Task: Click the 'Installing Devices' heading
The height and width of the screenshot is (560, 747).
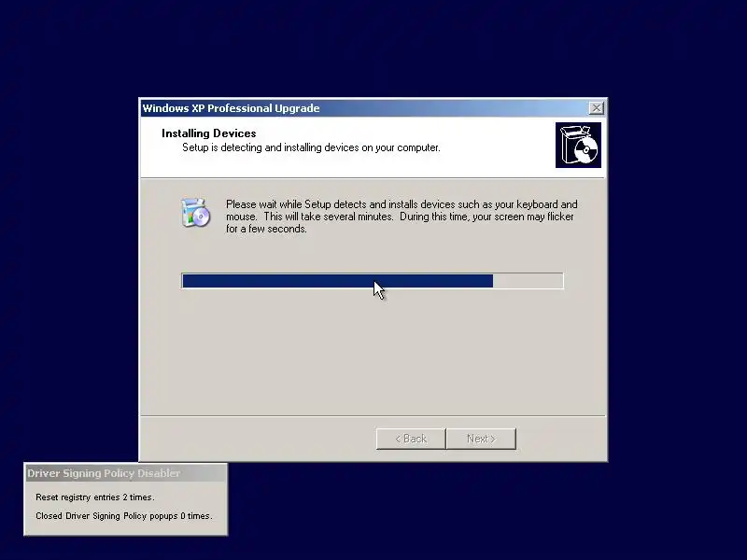Action: [x=208, y=133]
